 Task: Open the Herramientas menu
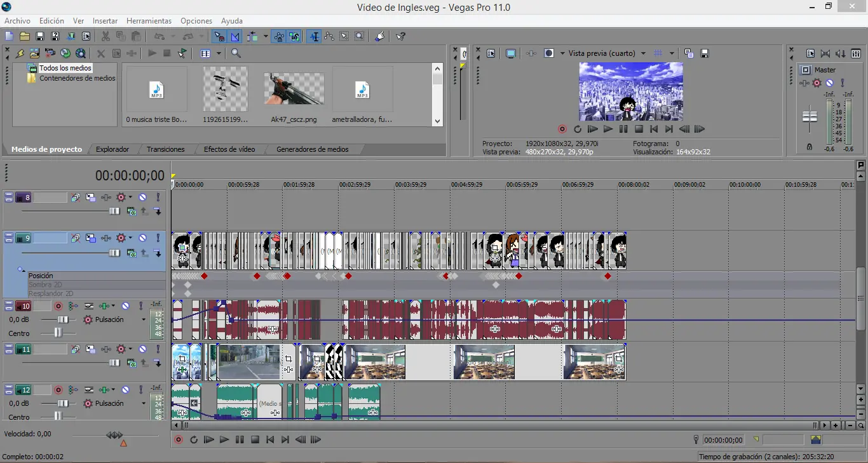click(149, 21)
